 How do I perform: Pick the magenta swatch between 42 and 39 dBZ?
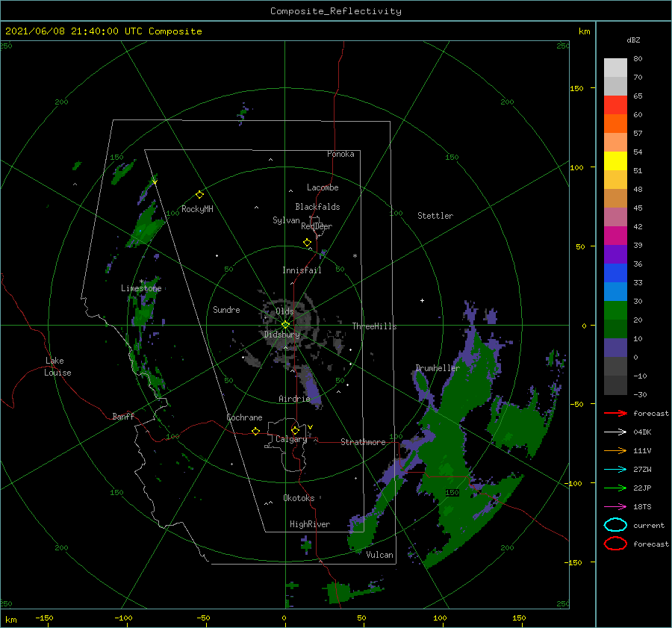coord(615,235)
